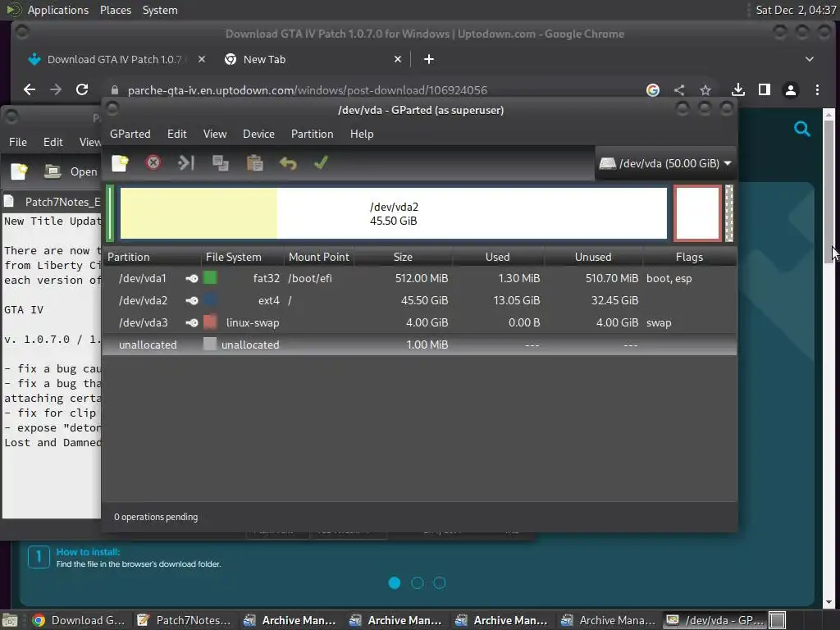Click the Chrome address bar URL
Image resolution: width=840 pixels, height=630 pixels.
[308, 90]
